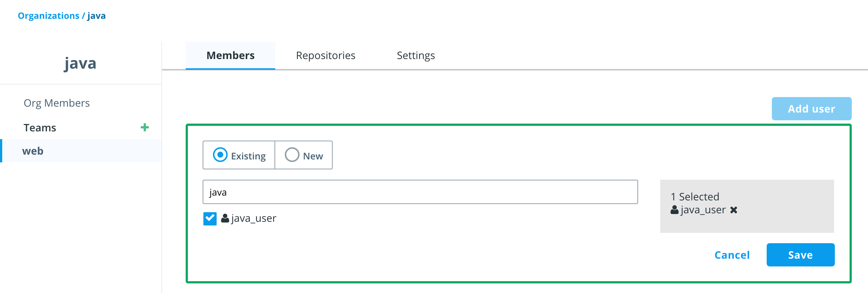The height and width of the screenshot is (293, 868).
Task: Save the selected user
Action: (801, 255)
